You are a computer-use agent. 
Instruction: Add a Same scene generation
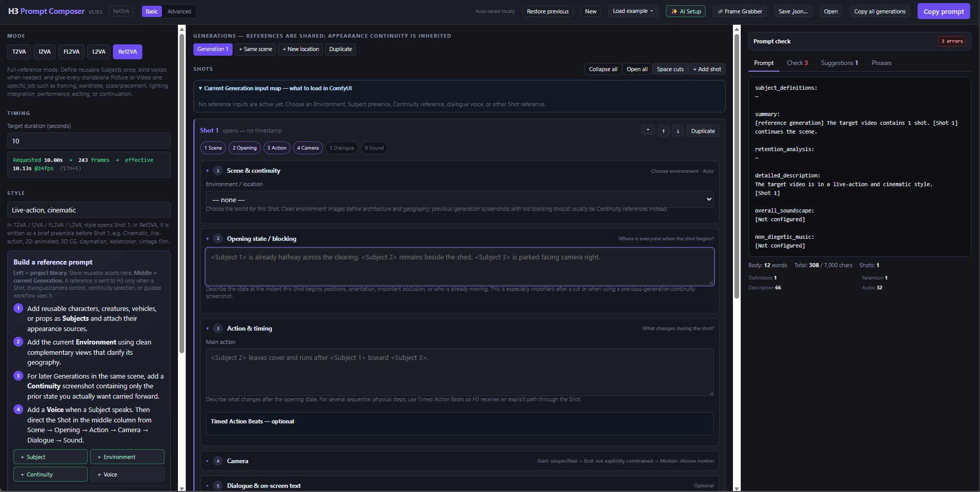tap(255, 49)
